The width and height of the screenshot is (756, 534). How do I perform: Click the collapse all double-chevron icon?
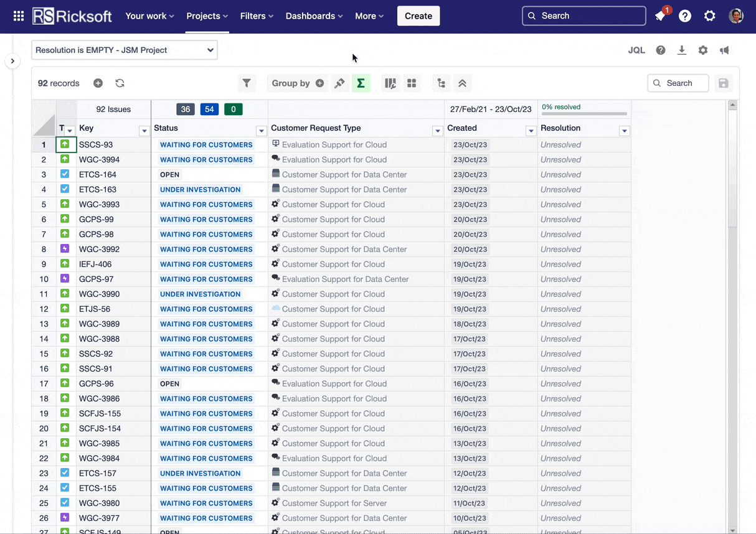[462, 83]
